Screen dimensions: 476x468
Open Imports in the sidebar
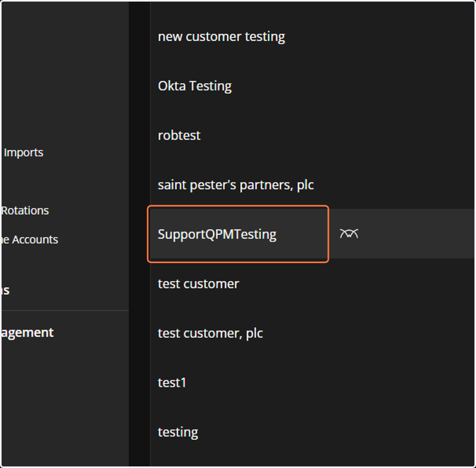(23, 153)
